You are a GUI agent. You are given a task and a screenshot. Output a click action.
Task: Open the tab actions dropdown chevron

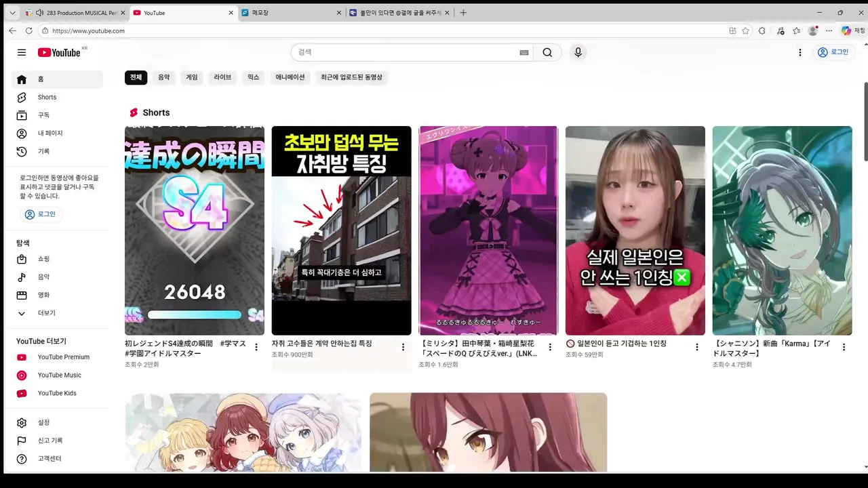[x=12, y=13]
